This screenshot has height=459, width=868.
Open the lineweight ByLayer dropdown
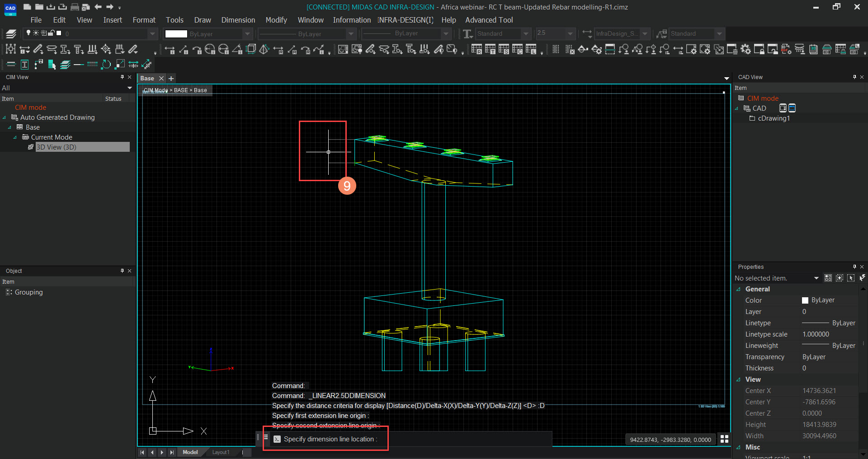pyautogui.click(x=446, y=34)
